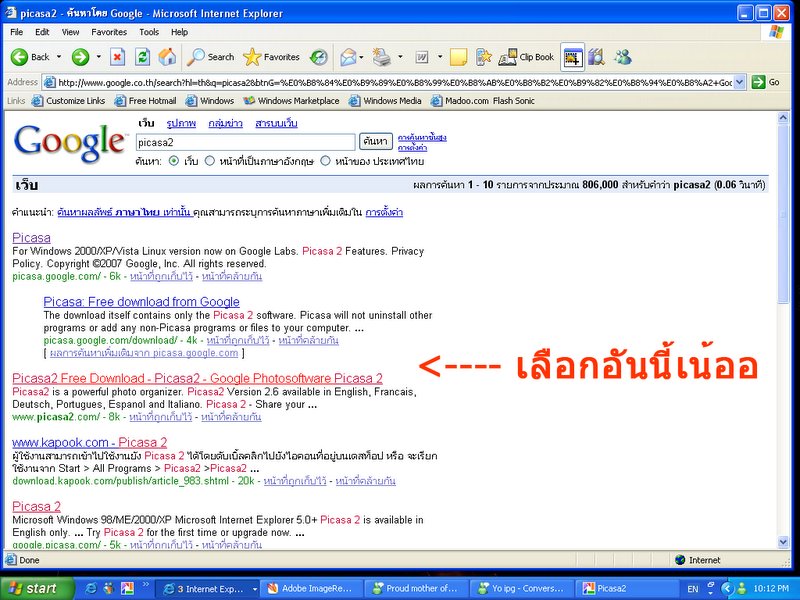Open the Help menu
The width and height of the screenshot is (800, 600).
pyautogui.click(x=179, y=32)
